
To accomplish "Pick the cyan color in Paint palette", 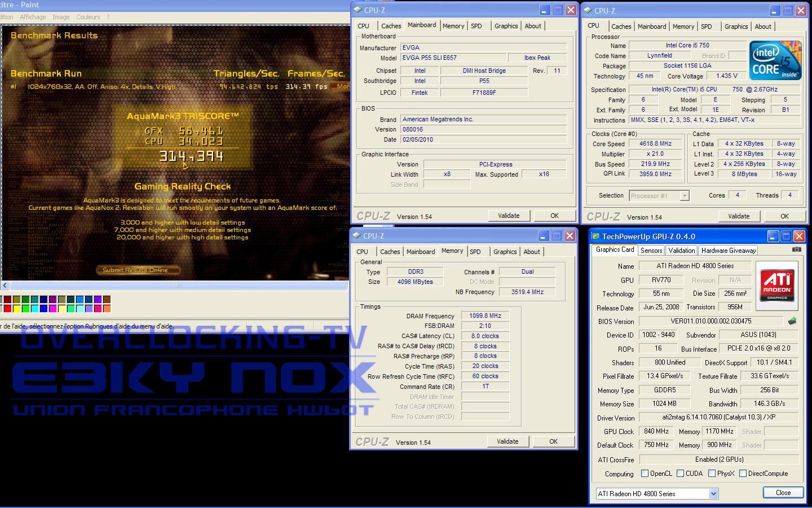I will [35, 308].
